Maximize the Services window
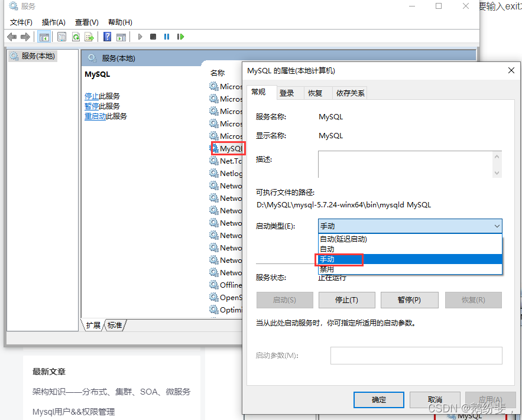The height and width of the screenshot is (420, 522). (x=439, y=6)
